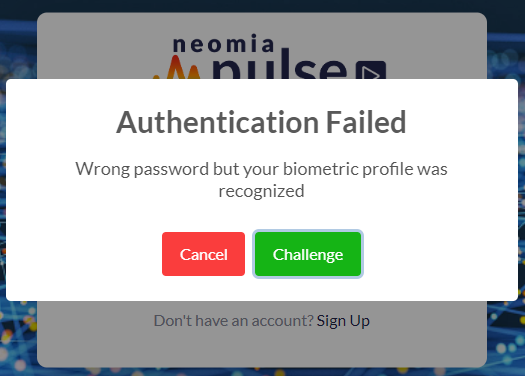Click the Wrong password text
525x376 pixels.
click(x=142, y=169)
